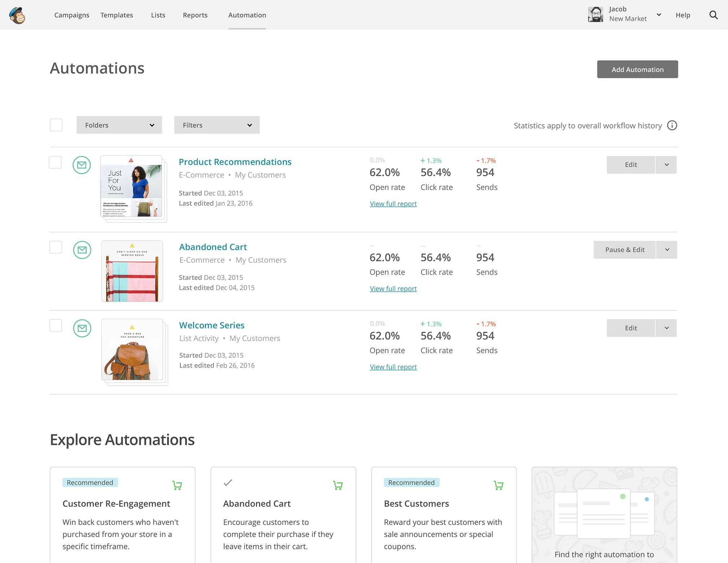Viewport: 728px width, 563px height.
Task: Click envelope icon for Product Recommendations
Action: (x=82, y=165)
